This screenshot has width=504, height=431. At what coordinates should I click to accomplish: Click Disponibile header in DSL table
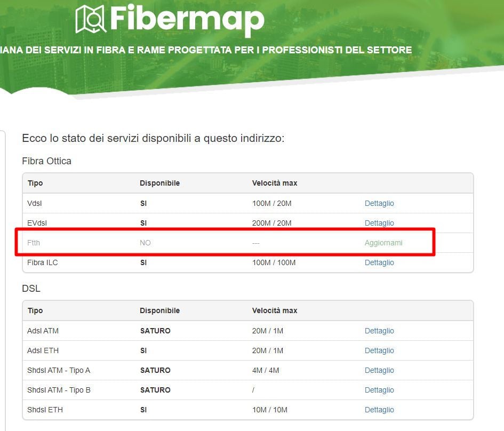[160, 311]
